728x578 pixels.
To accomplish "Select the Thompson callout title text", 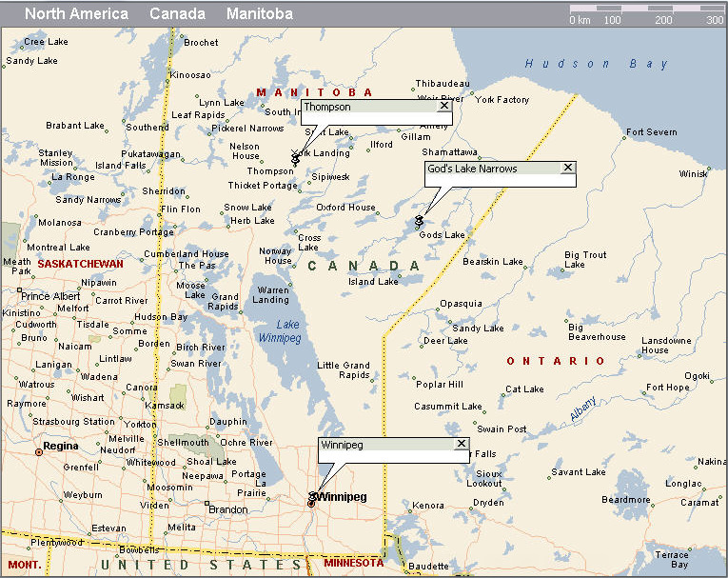I will click(x=327, y=108).
